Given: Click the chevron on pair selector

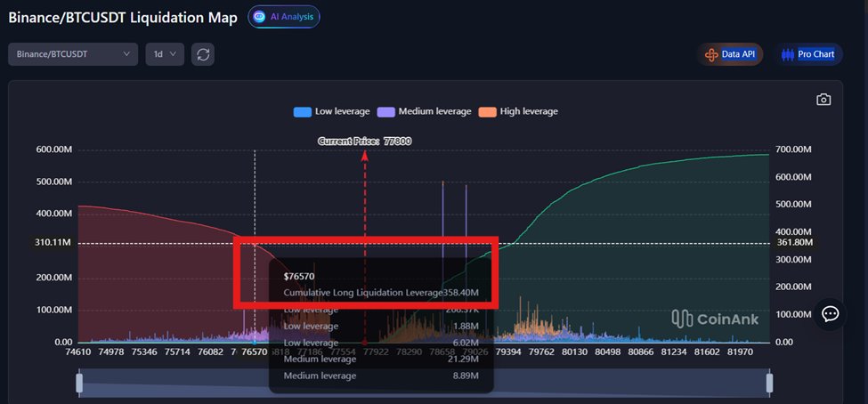Looking at the screenshot, I should pyautogui.click(x=126, y=54).
